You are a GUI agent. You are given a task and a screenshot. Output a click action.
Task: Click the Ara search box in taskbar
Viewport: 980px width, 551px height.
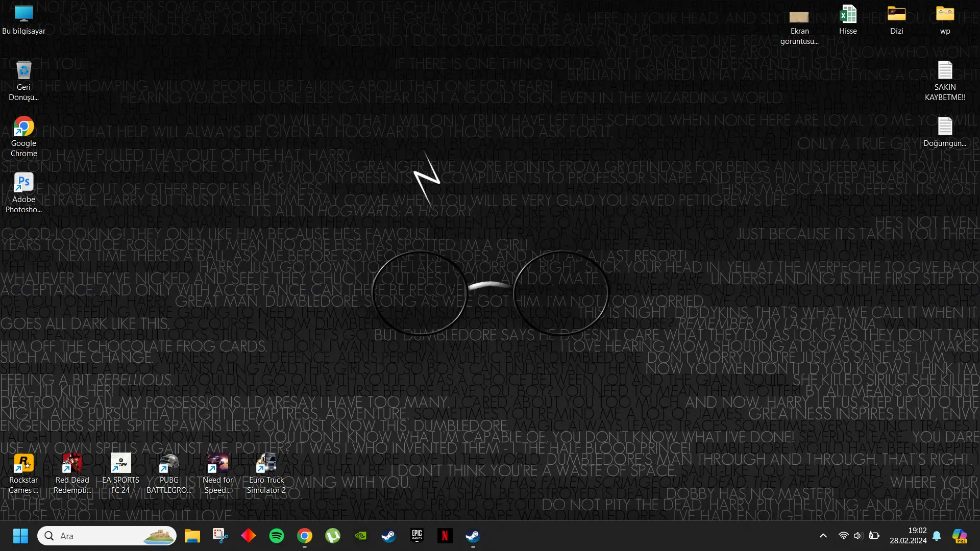[107, 536]
